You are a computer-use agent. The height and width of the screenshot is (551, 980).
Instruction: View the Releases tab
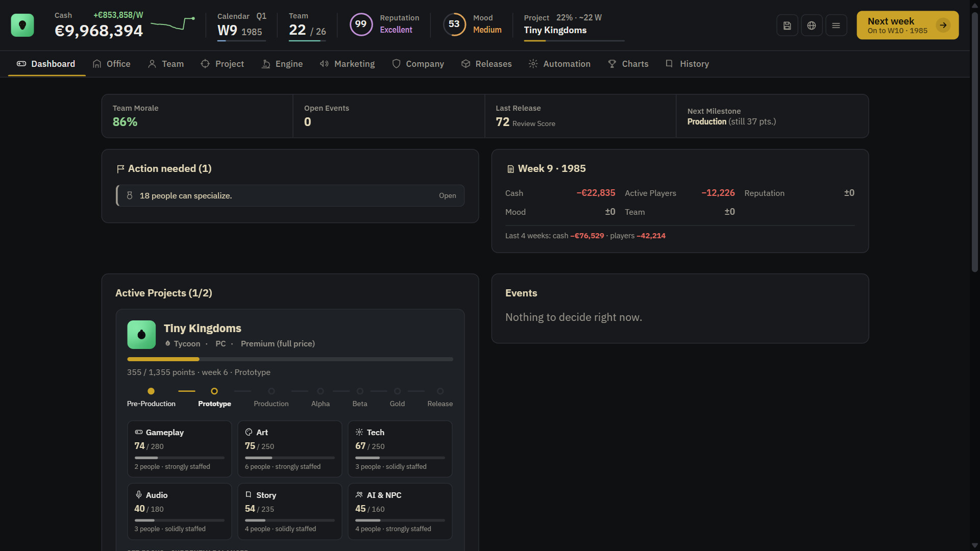click(x=486, y=64)
